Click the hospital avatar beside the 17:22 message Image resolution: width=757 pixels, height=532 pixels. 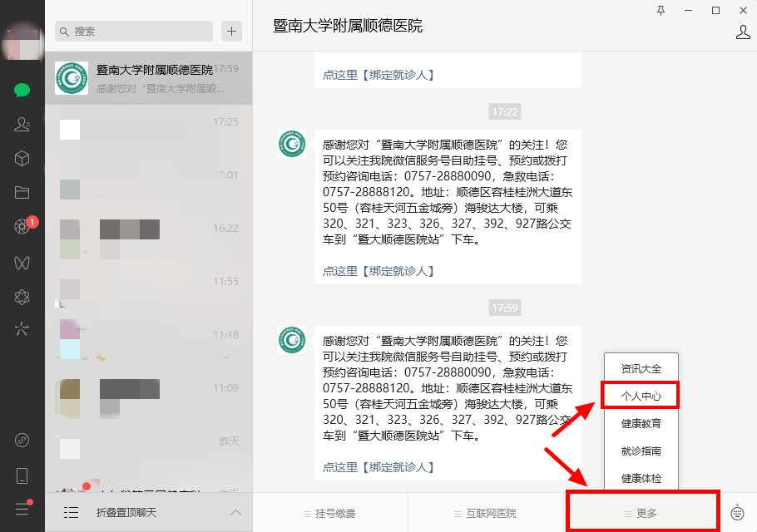coord(292,144)
